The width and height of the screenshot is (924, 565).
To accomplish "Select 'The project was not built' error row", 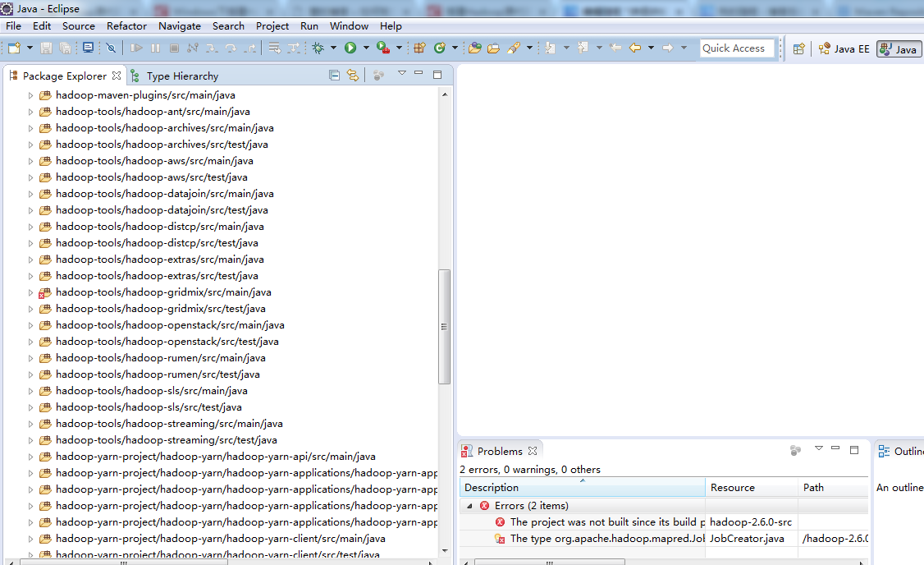I will click(664, 522).
